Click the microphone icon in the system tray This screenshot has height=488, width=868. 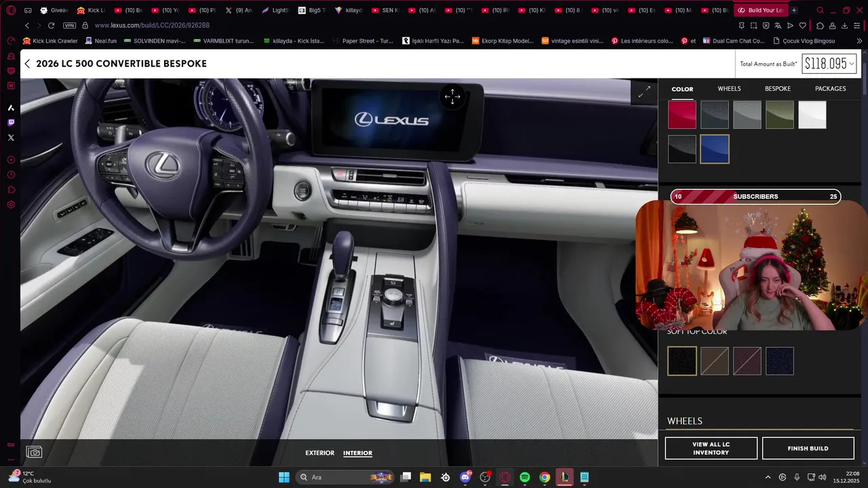click(797, 477)
